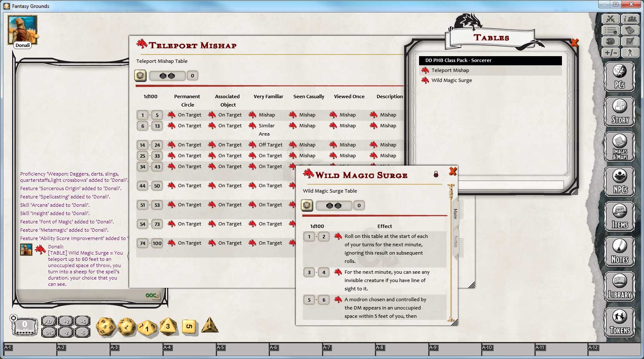Roll the yellow d20 die in the dice tray
Image resolution: width=644 pixels, height=359 pixels.
[105, 327]
